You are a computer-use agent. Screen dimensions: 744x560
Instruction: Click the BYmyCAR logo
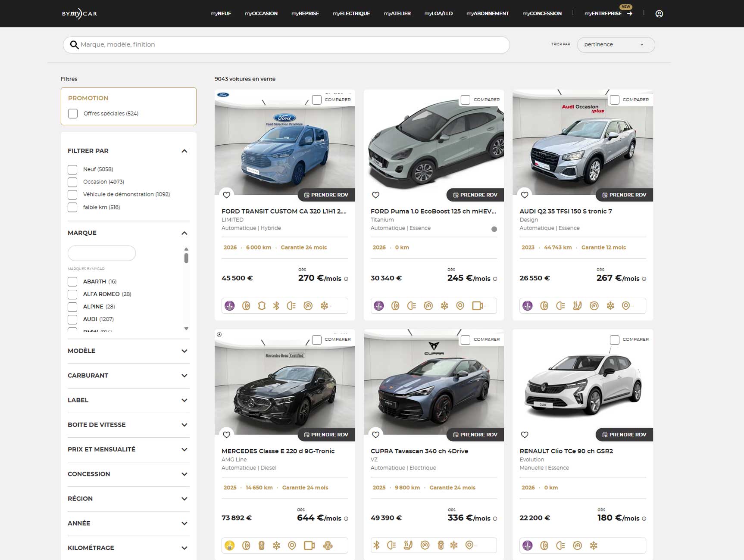pos(79,14)
